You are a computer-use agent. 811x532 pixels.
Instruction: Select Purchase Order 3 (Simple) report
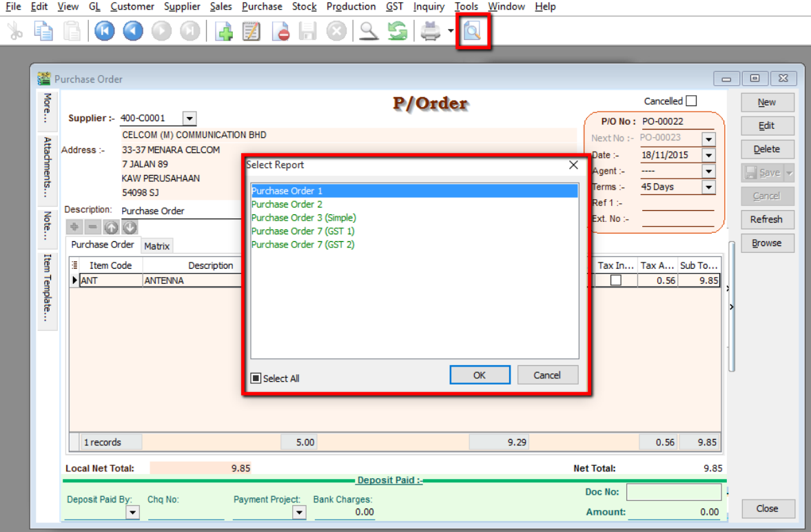303,218
